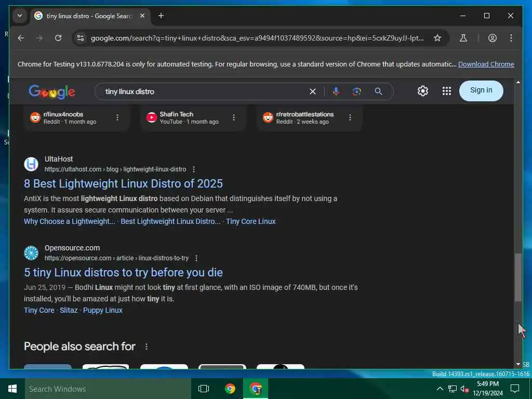Image resolution: width=532 pixels, height=399 pixels.
Task: Open Chrome Labs flask icon
Action: [x=463, y=38]
